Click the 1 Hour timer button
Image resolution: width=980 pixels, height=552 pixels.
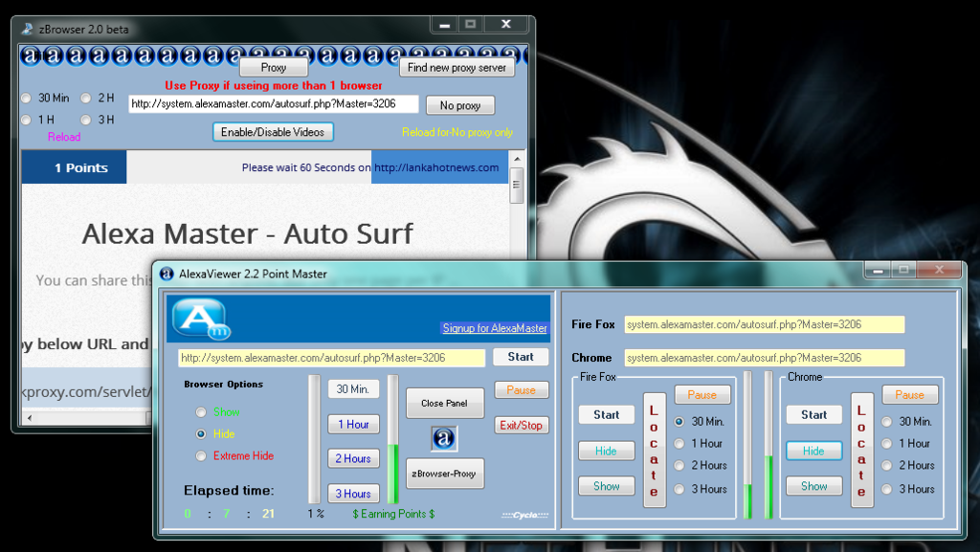coord(353,424)
